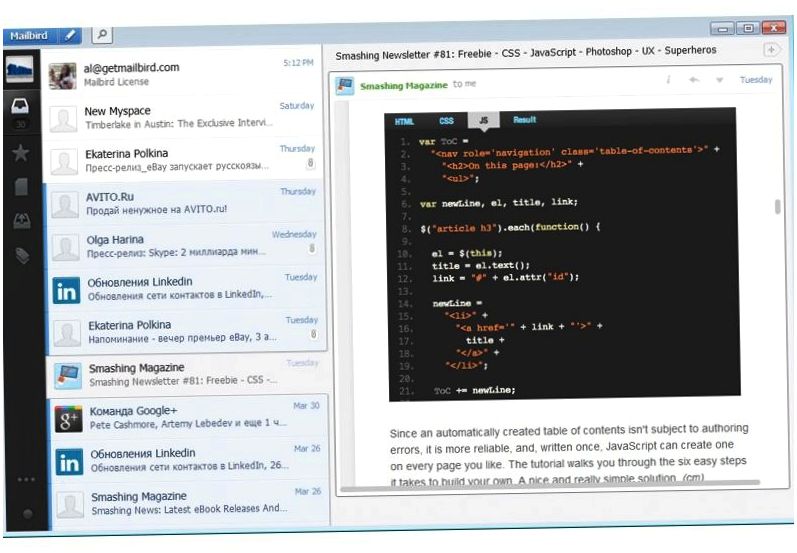Viewport: 797px width, 553px height.
Task: Open the Drafts page icon in sidebar
Action: (x=21, y=187)
